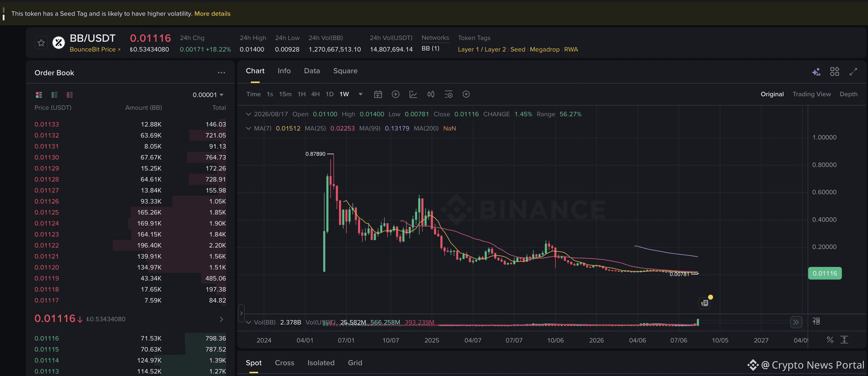Select the Time line-chart interval

click(253, 94)
